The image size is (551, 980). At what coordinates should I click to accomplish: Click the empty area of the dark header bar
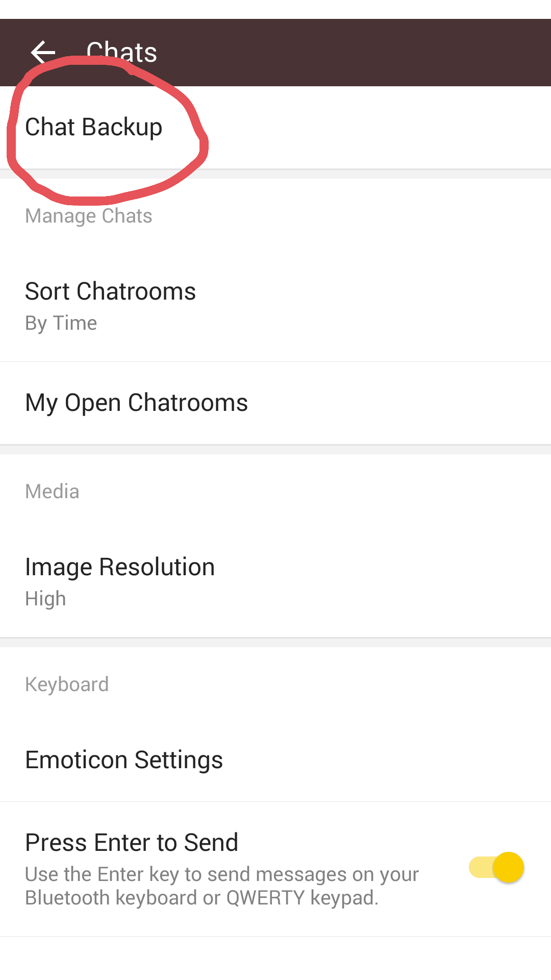(x=357, y=52)
